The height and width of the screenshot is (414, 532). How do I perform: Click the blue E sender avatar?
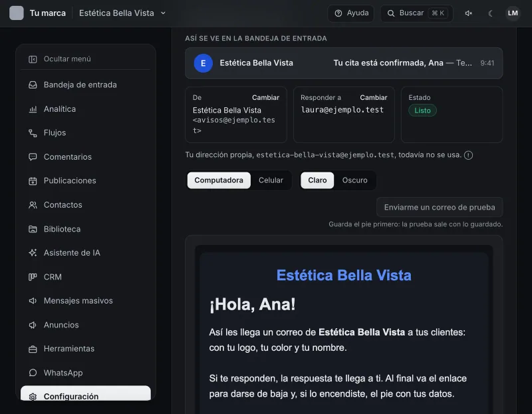pyautogui.click(x=203, y=63)
